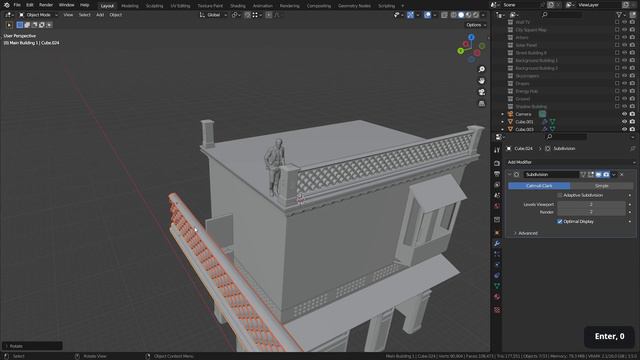
Task: Open the Texture properties tab icon
Action: click(x=497, y=310)
